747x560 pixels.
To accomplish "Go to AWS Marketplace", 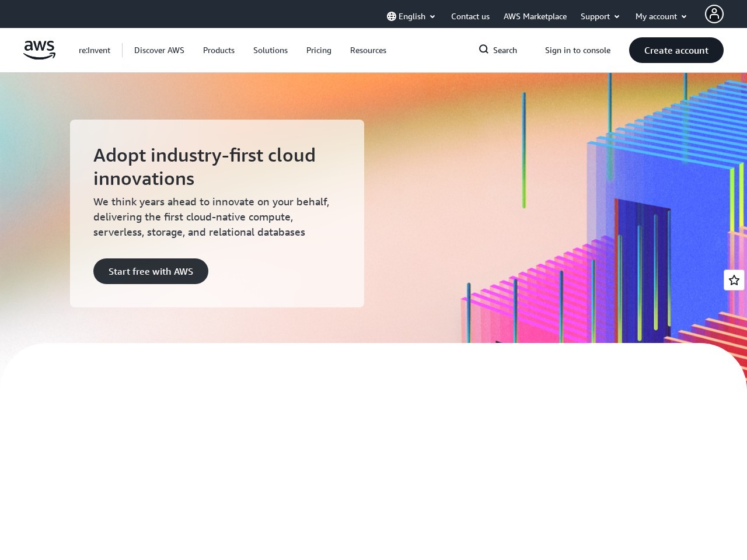I will (x=535, y=16).
